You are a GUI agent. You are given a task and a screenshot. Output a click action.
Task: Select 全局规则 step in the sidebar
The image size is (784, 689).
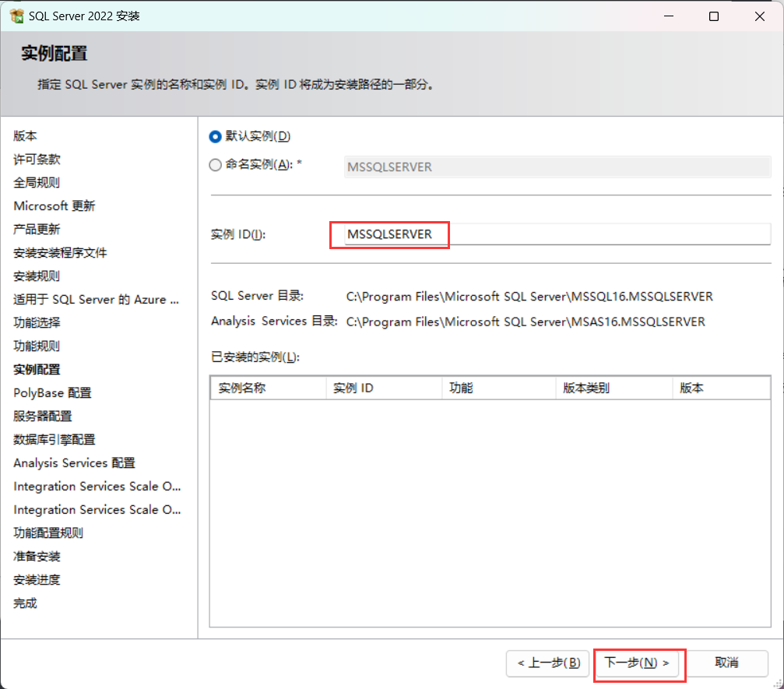pos(37,182)
